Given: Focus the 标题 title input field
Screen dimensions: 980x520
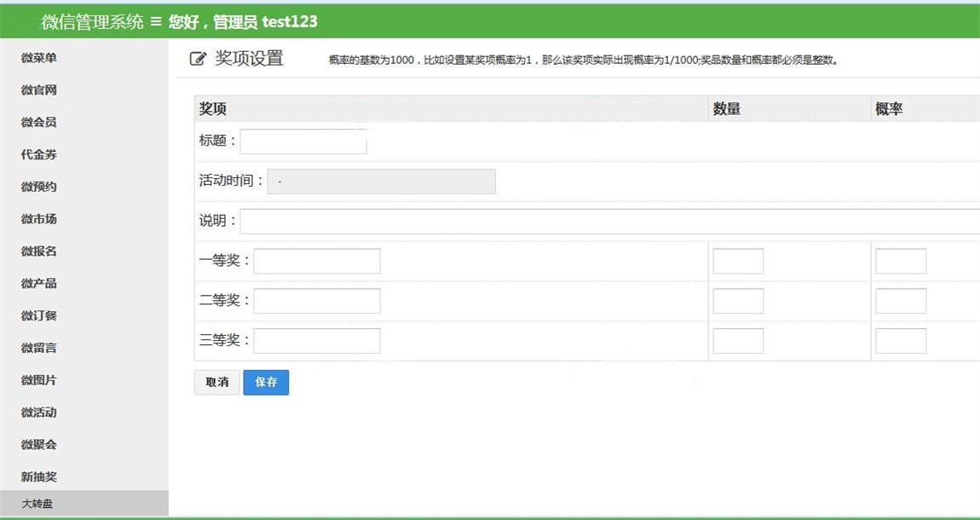Looking at the screenshot, I should [303, 142].
